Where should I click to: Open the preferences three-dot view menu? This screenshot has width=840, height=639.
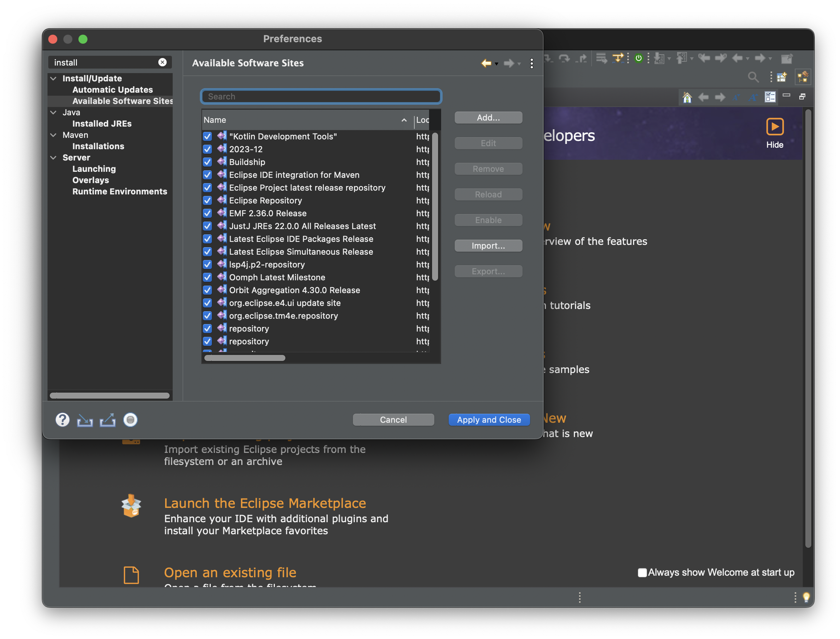(x=531, y=64)
